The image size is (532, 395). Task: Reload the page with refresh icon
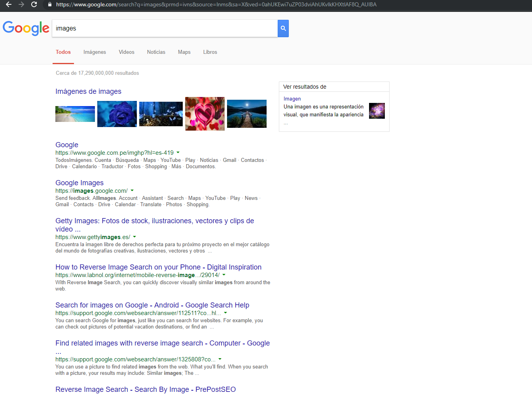click(x=34, y=4)
